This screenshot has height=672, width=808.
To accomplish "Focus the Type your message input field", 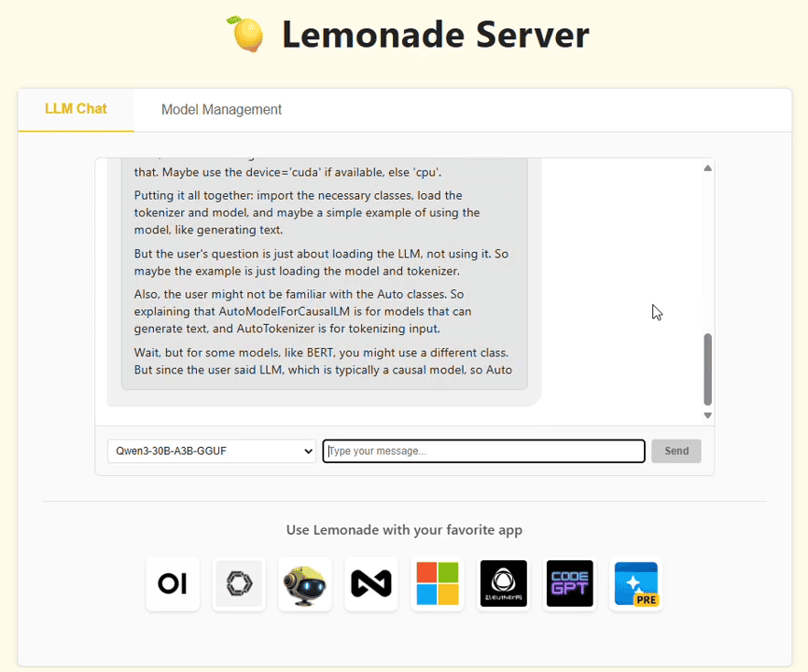I will (x=483, y=452).
